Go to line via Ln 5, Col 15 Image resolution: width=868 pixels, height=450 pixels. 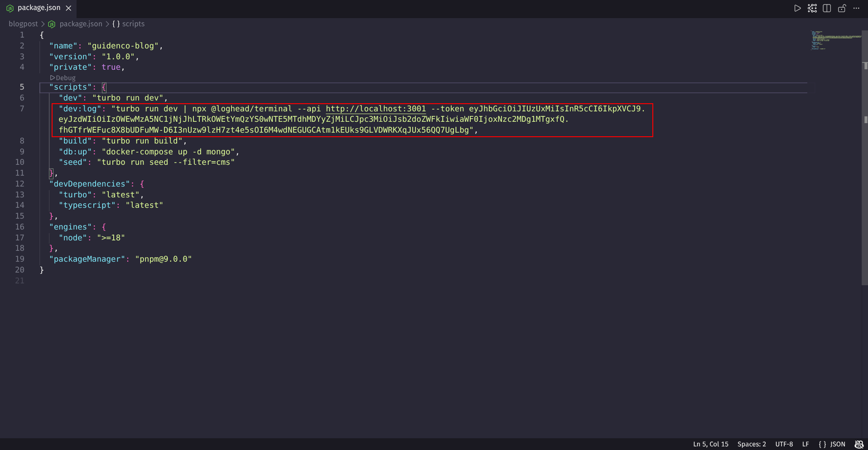(710, 444)
